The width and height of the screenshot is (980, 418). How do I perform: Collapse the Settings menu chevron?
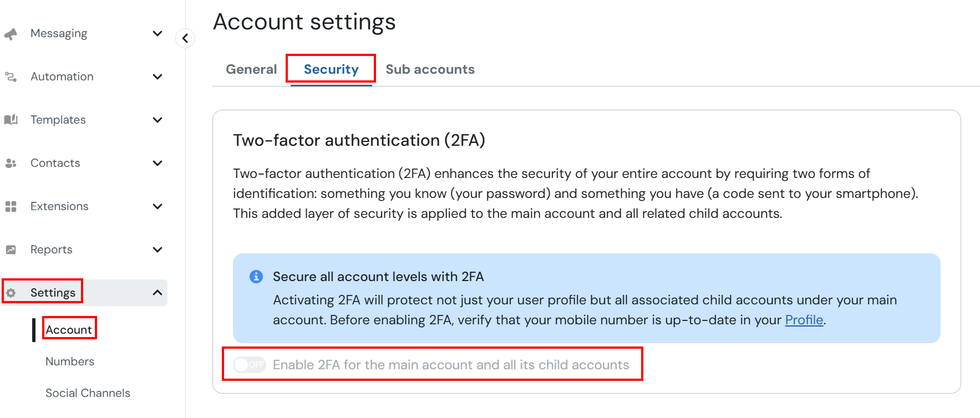[x=158, y=292]
